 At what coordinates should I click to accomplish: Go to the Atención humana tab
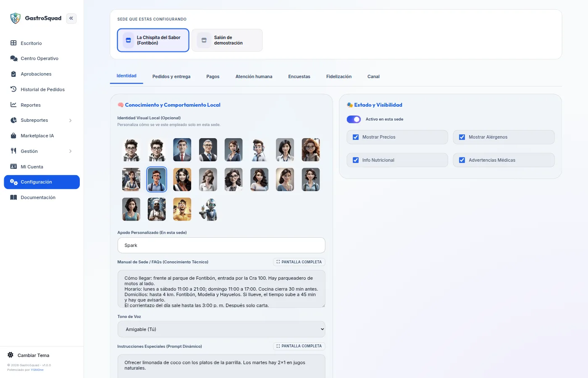click(254, 76)
